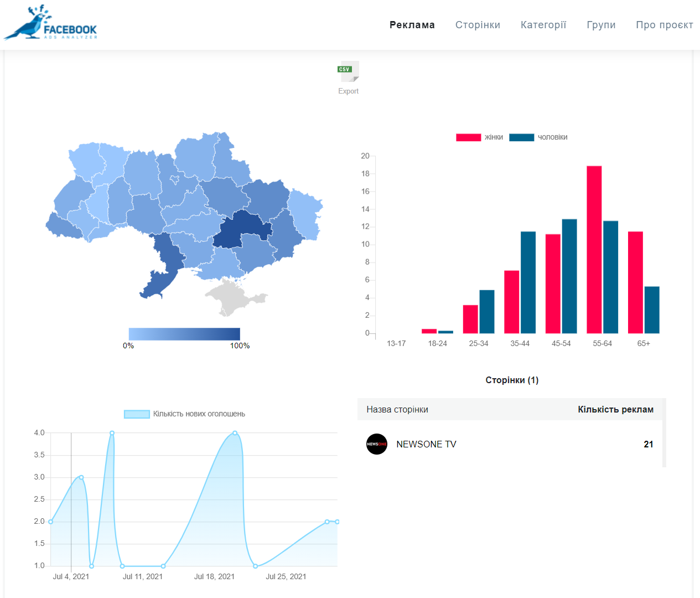The width and height of the screenshot is (700, 598).
Task: Click the Export label under CSV icon
Action: point(349,91)
